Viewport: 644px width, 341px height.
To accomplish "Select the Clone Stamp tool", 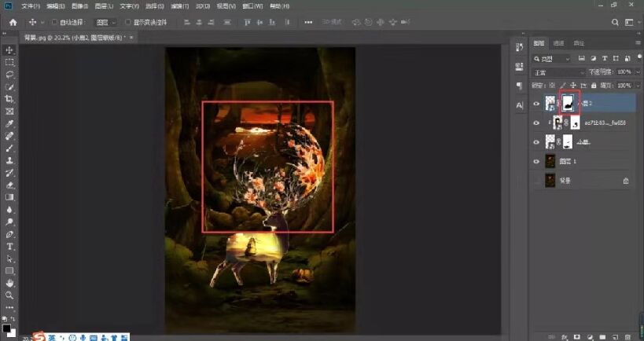I will pos(9,160).
